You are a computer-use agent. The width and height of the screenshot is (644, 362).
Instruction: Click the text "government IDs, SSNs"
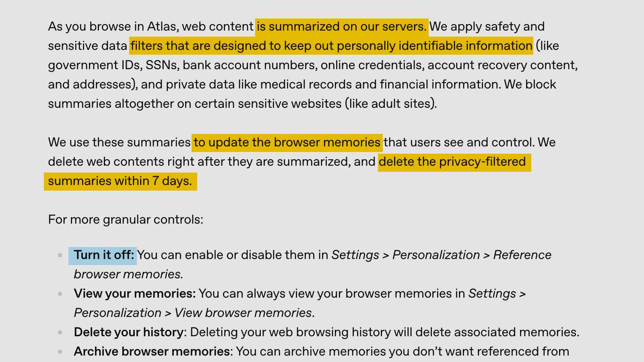click(113, 65)
